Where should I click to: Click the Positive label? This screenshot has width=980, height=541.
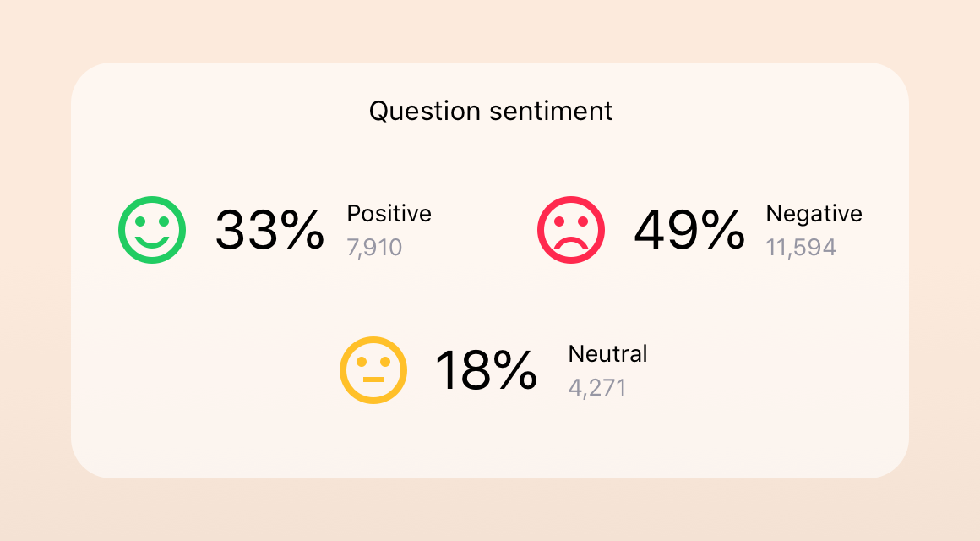(389, 214)
